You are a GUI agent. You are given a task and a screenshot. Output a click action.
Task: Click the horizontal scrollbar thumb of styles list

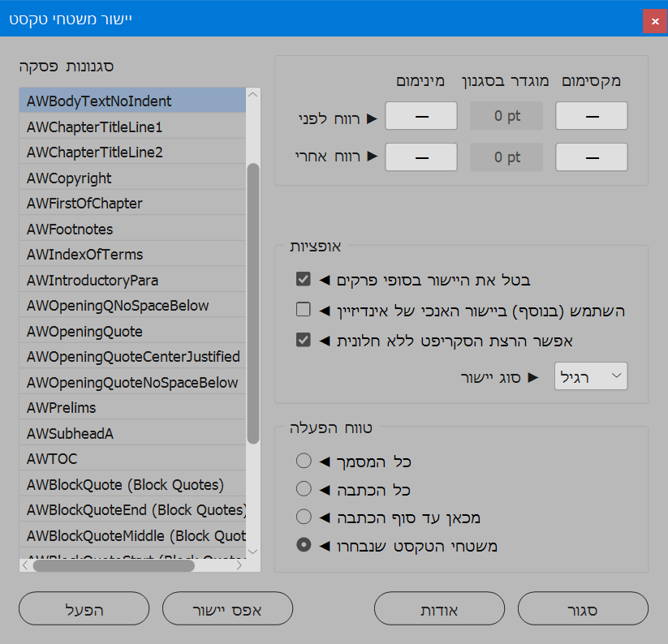click(114, 565)
